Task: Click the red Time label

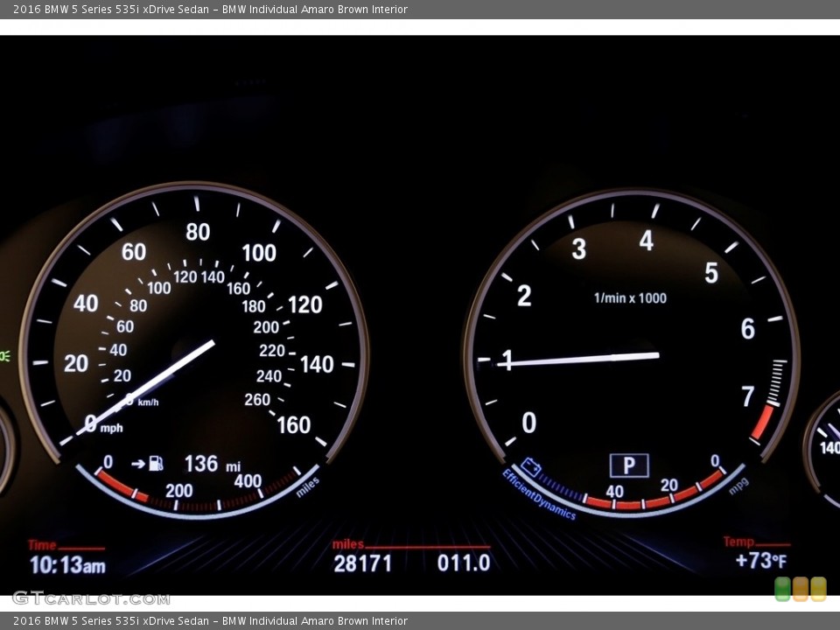Action: (x=42, y=545)
